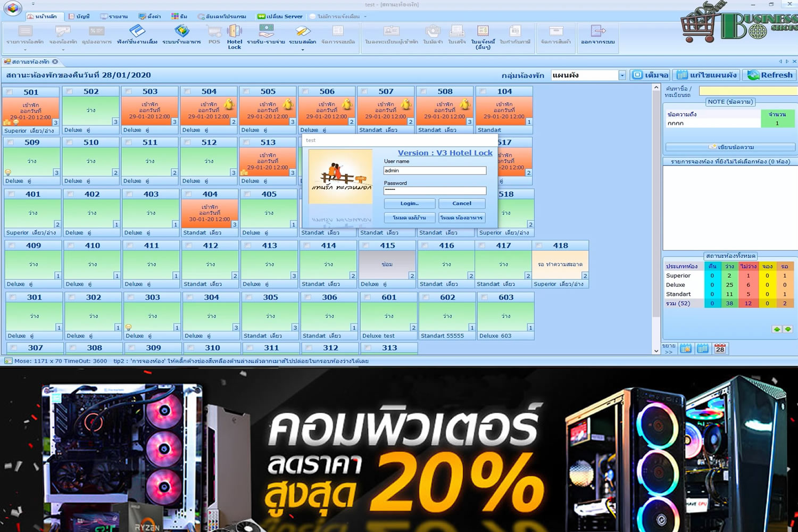The width and height of the screenshot is (798, 532).
Task: Switch to the บัญชี ribbon tab
Action: point(79,16)
